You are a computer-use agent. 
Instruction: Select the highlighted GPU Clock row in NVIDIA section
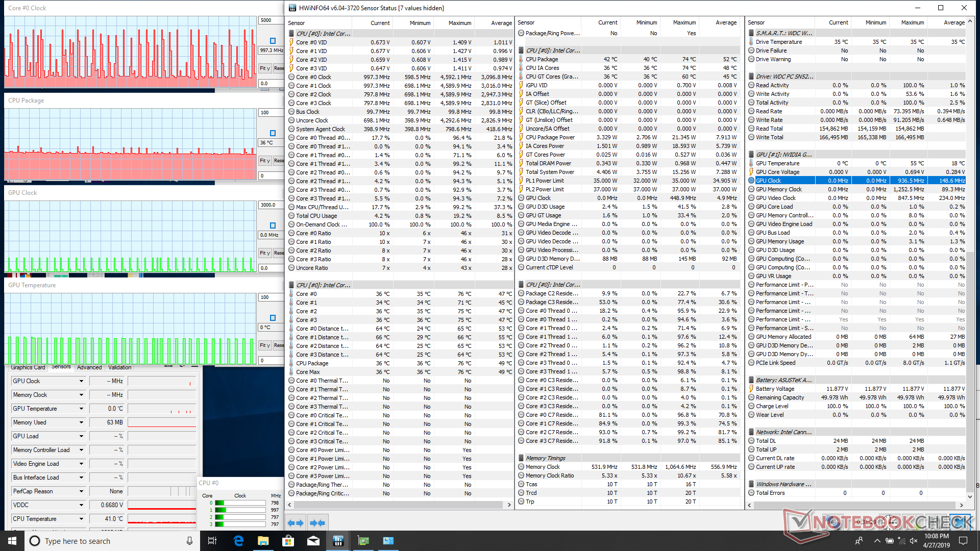click(x=856, y=181)
